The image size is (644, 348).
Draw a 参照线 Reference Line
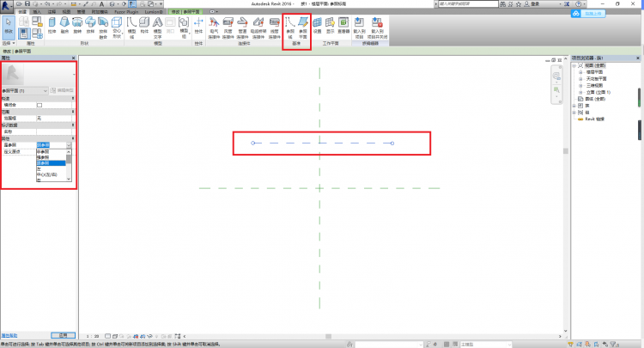click(290, 28)
